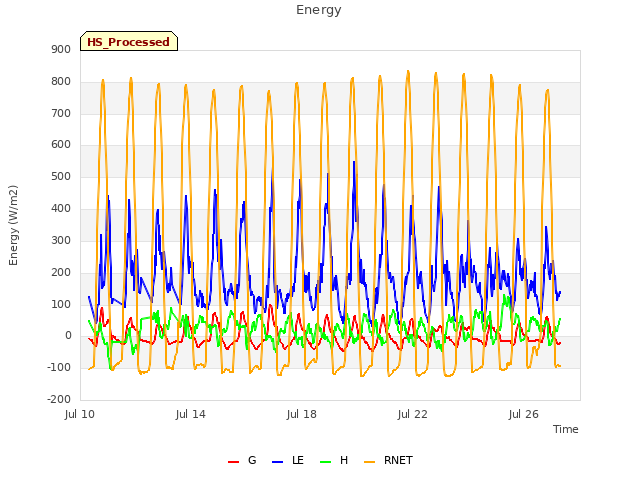Click the 300 y-axis tick label
The image size is (640, 480).
[61, 240]
